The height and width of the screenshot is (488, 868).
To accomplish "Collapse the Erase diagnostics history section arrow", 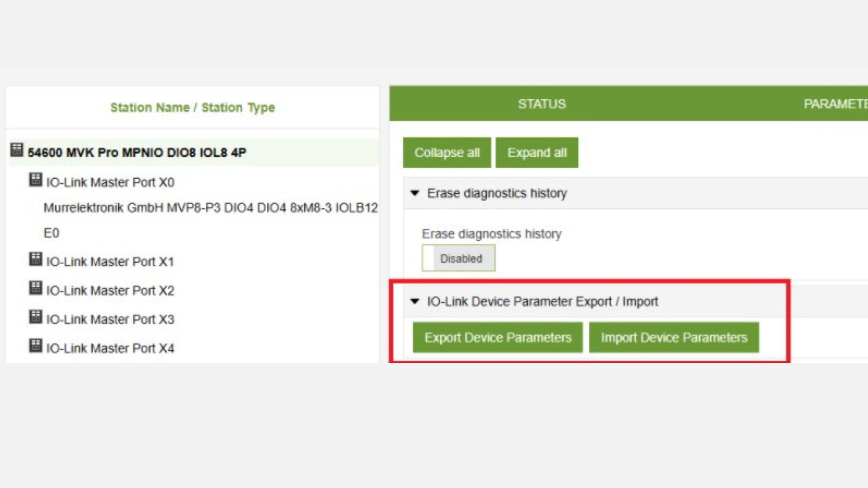I will [415, 193].
